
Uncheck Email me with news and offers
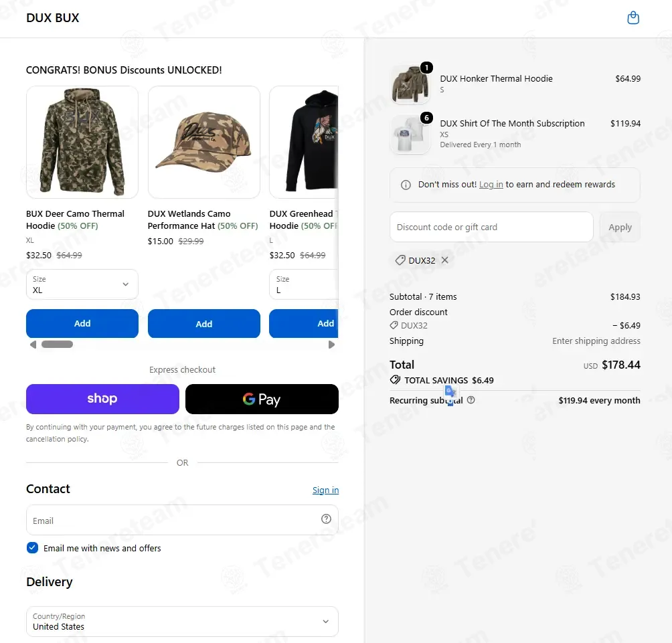[x=32, y=548]
